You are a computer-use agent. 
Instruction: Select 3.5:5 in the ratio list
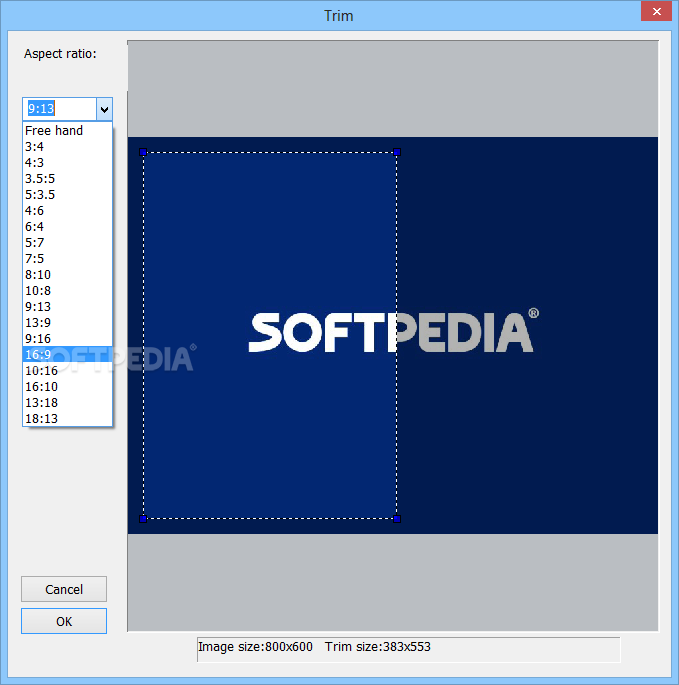67,179
